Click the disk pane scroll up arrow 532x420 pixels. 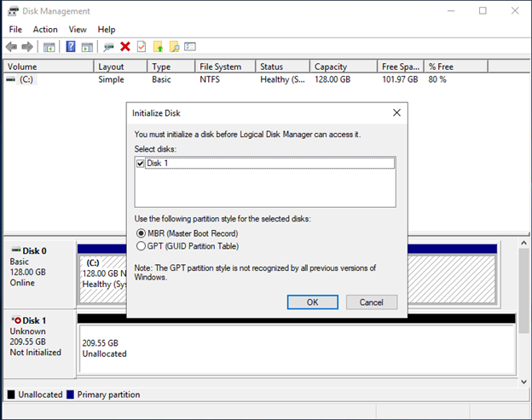523,243
